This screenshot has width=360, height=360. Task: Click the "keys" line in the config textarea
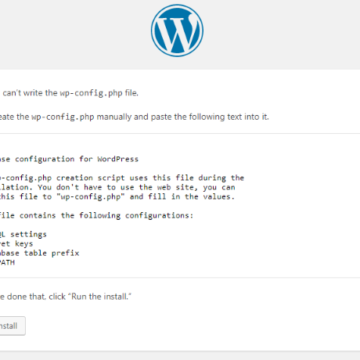click(x=17, y=244)
